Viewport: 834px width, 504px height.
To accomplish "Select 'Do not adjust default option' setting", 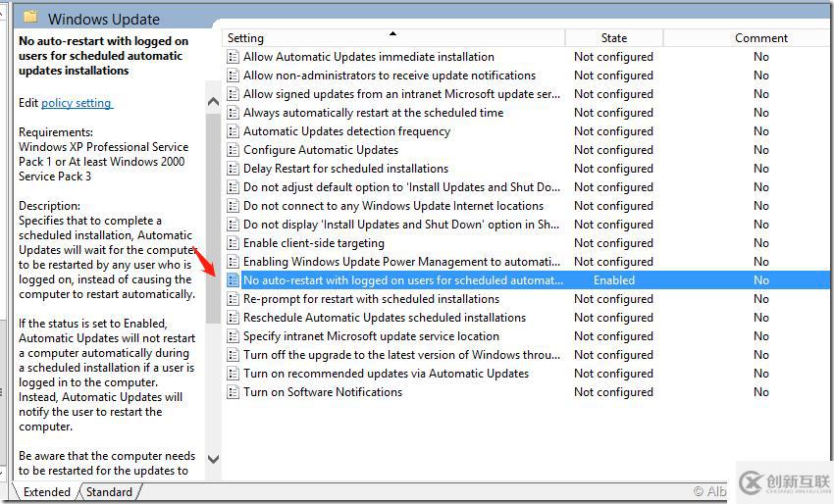I will 401,187.
